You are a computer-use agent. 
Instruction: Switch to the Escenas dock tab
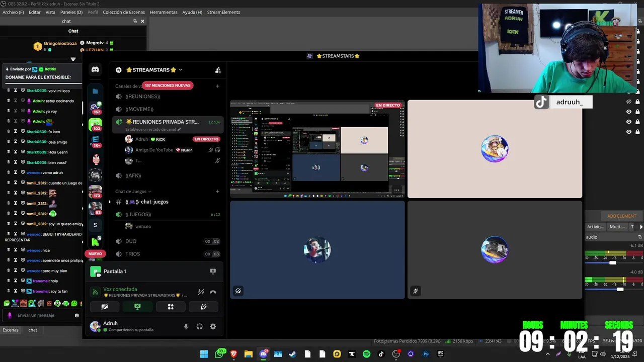tap(11, 330)
